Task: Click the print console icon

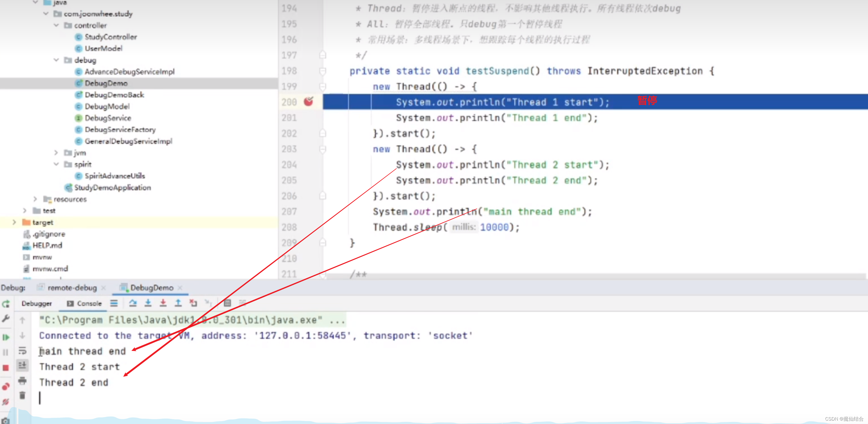Action: tap(22, 381)
